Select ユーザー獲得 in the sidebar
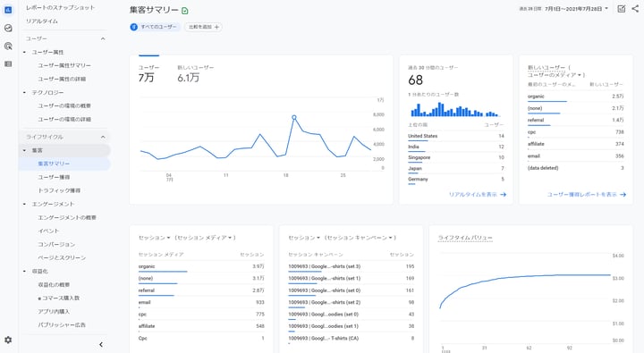Screen dimensions: 644x353 (54, 177)
